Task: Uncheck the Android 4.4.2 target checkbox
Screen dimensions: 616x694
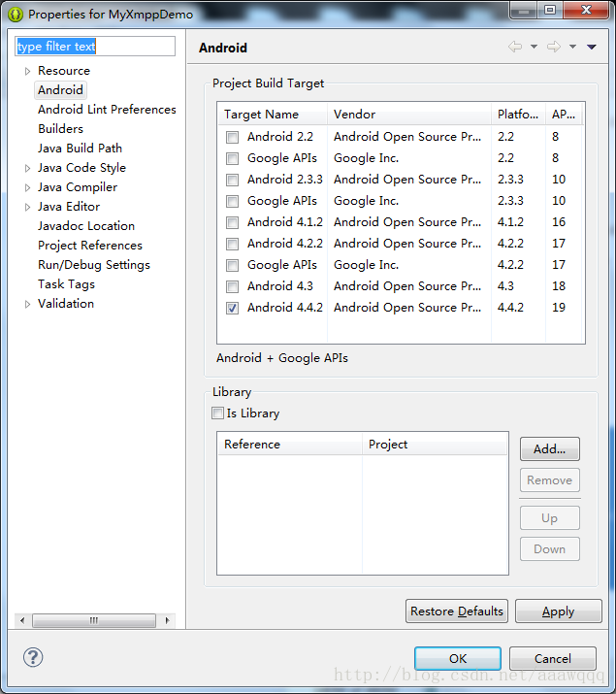Action: tap(232, 308)
